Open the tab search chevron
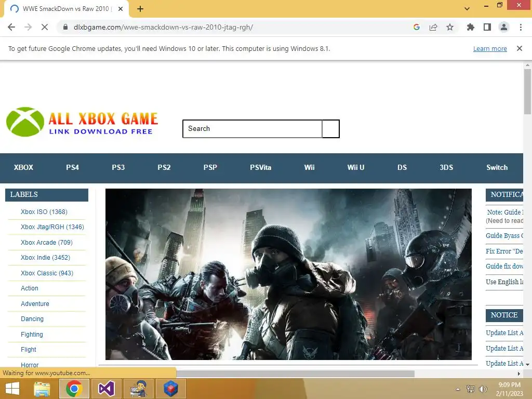The width and height of the screenshot is (532, 399). click(467, 9)
